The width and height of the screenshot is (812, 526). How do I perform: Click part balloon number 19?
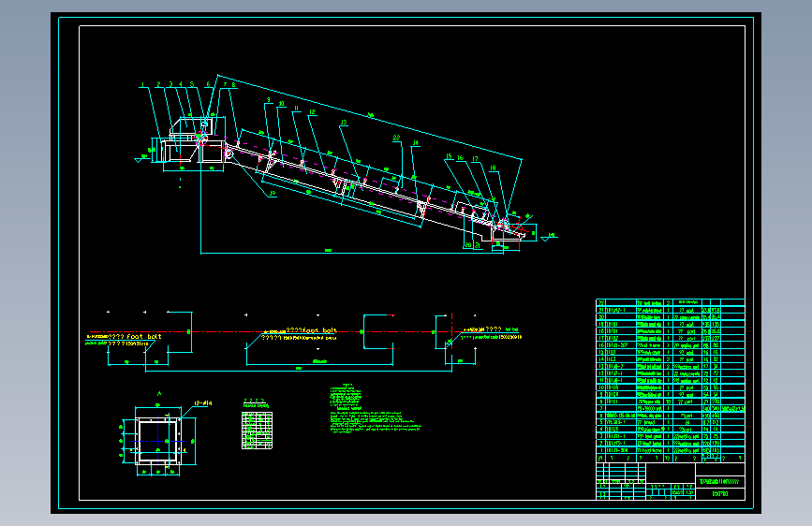coord(273,194)
